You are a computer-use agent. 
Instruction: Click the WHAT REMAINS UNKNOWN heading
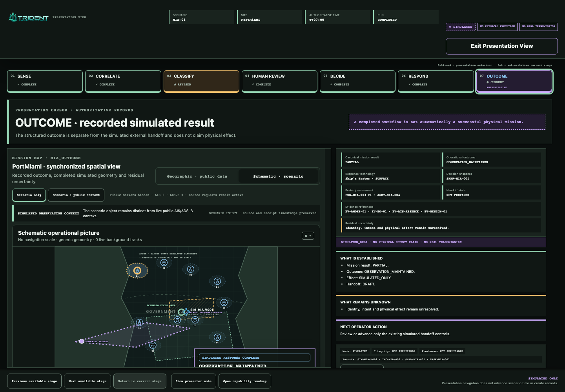[x=365, y=302]
